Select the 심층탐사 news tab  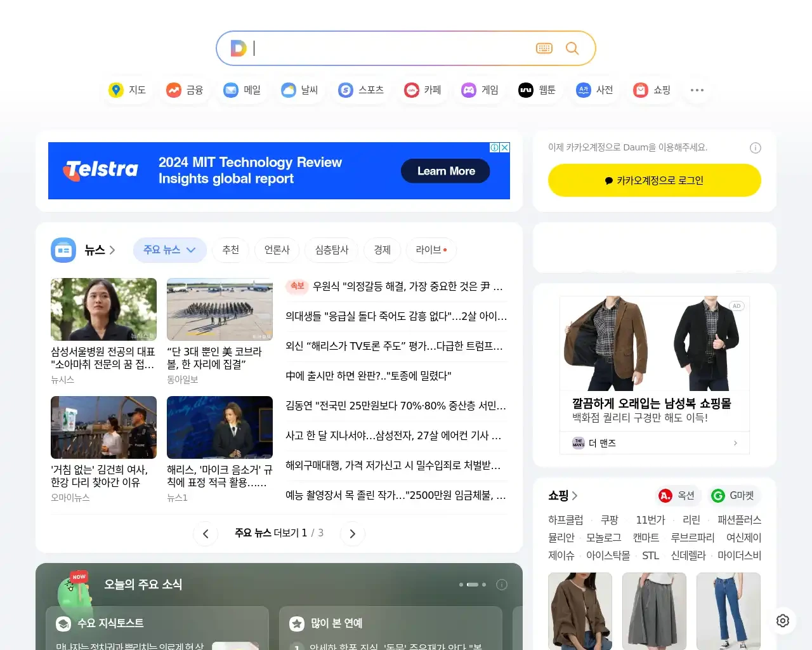pos(332,250)
